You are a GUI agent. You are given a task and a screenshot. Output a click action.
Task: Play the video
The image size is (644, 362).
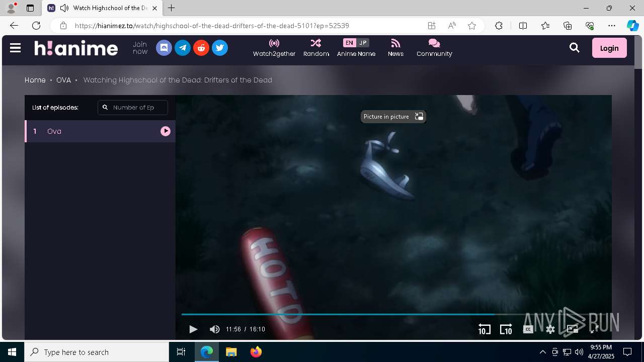(x=193, y=329)
